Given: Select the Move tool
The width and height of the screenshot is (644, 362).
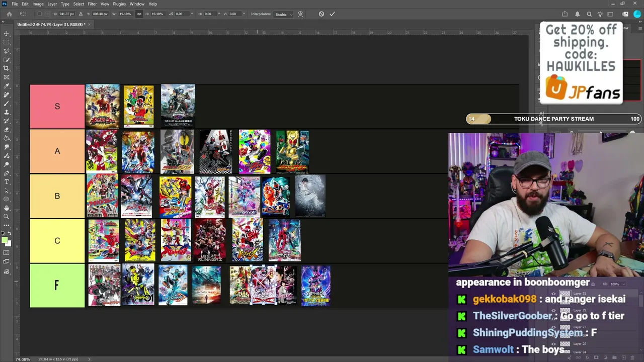Looking at the screenshot, I should coord(7,34).
